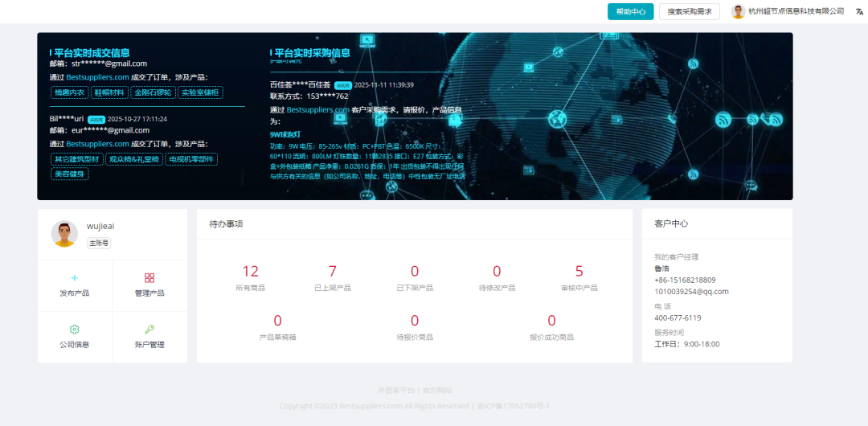Open the 5 审核中产品 count
The width and height of the screenshot is (868, 426).
(x=579, y=272)
